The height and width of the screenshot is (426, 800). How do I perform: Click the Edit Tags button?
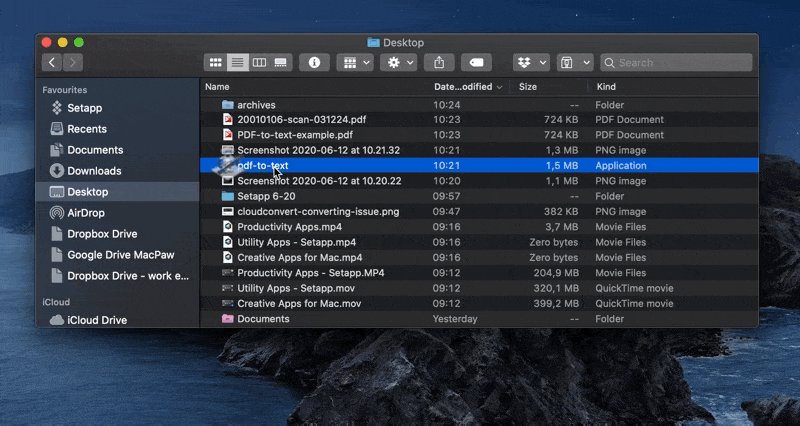pos(476,63)
